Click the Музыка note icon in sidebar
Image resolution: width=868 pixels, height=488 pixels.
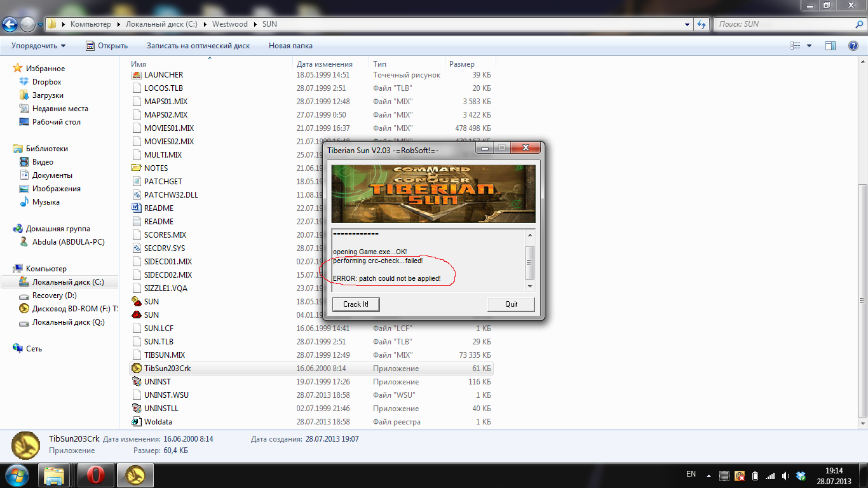point(24,202)
